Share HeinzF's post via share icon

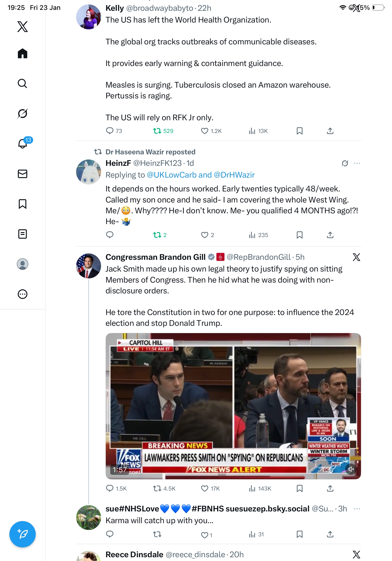point(330,235)
